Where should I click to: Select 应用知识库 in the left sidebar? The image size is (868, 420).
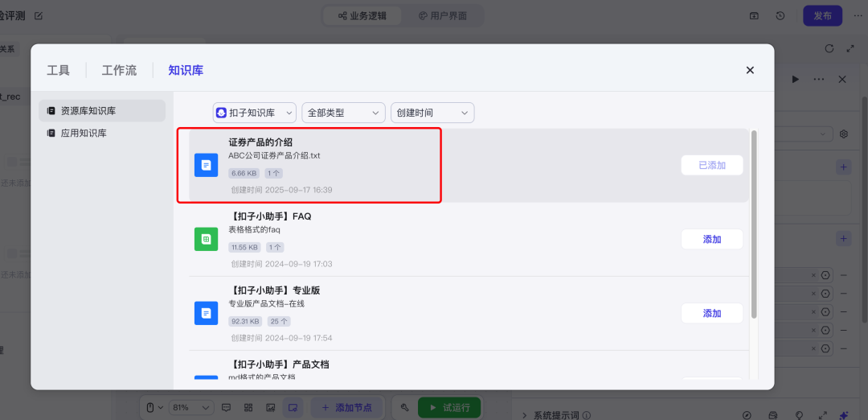tap(102, 133)
